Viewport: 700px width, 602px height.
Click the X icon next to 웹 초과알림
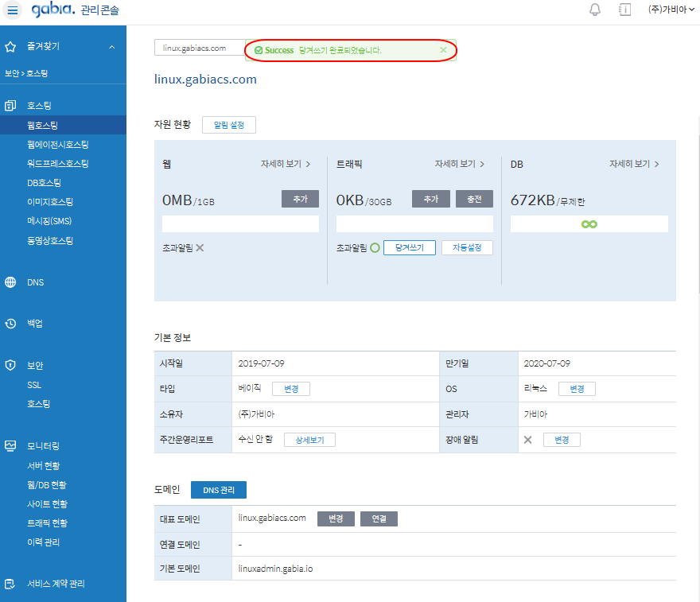200,247
